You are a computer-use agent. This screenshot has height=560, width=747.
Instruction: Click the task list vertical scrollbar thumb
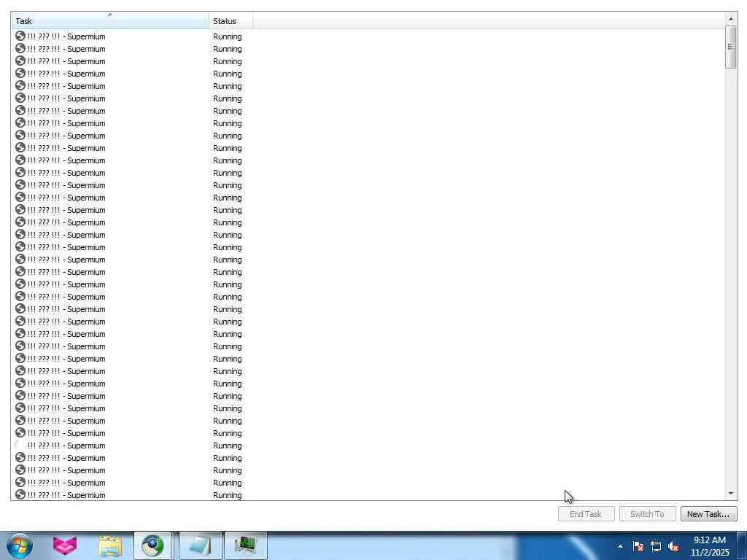(730, 47)
